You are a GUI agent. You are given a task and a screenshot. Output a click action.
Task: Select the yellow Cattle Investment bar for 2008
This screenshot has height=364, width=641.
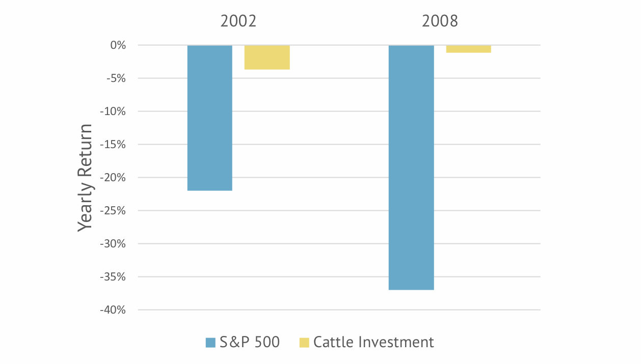tap(468, 49)
